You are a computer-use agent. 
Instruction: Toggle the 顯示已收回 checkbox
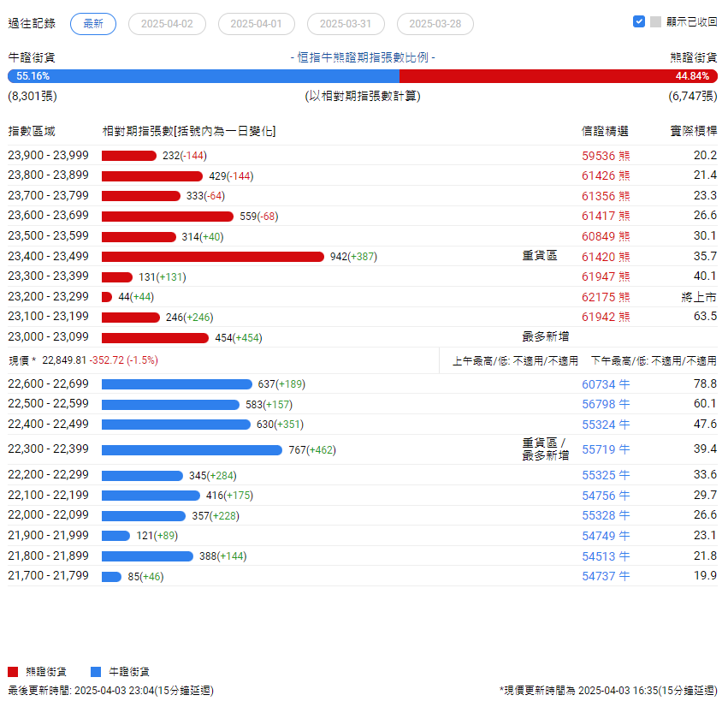pyautogui.click(x=638, y=22)
